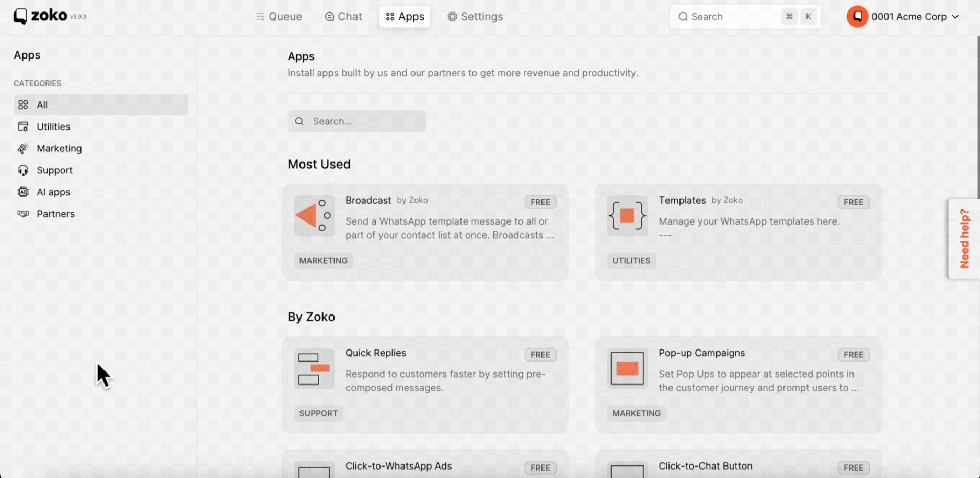Viewport: 980px width, 478px height.
Task: Click the ⌘ shortcut key badge
Action: (x=789, y=17)
